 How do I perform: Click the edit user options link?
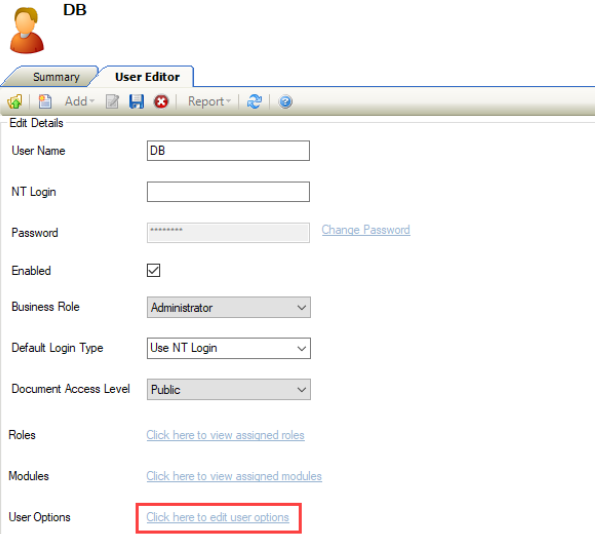tap(218, 517)
